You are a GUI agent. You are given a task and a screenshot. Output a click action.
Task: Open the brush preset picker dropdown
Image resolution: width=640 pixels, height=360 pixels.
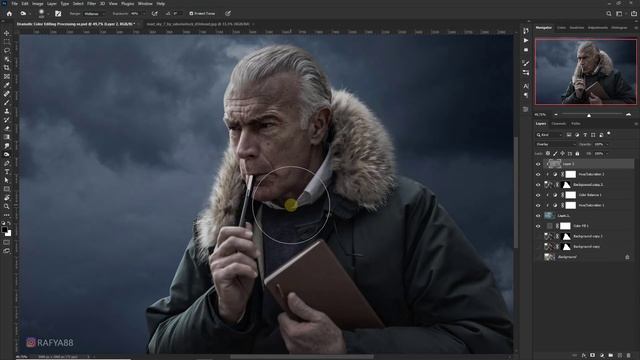tap(47, 13)
